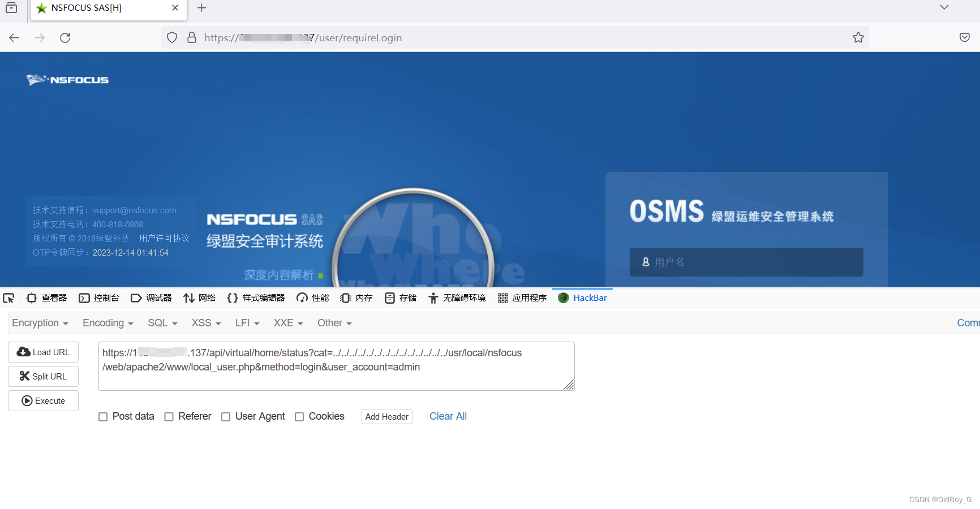Open the 调试器 debugger tab
Image resolution: width=980 pixels, height=509 pixels.
tap(151, 298)
